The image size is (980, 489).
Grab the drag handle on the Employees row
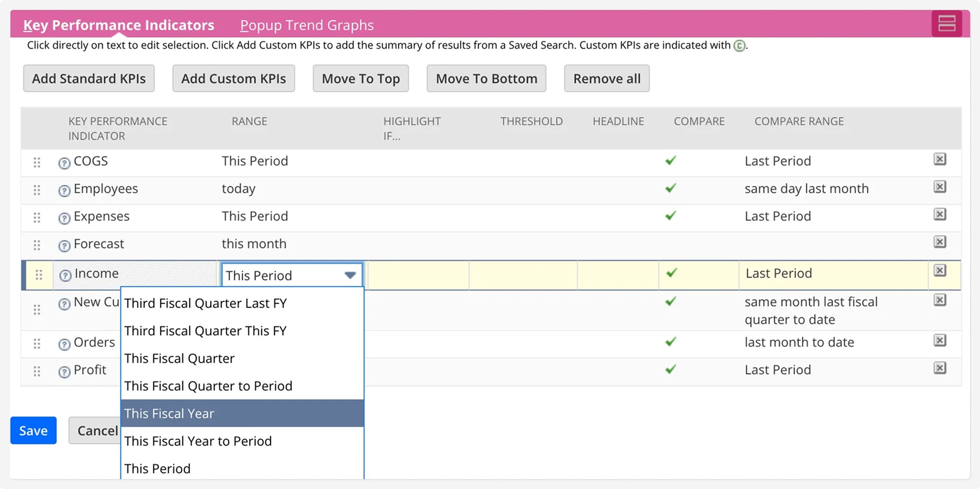(36, 189)
